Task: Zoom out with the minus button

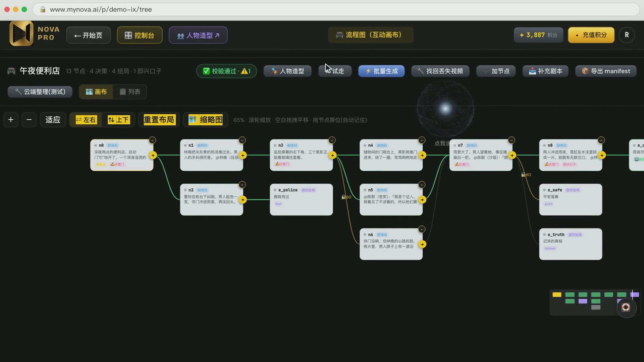Action: (29, 120)
